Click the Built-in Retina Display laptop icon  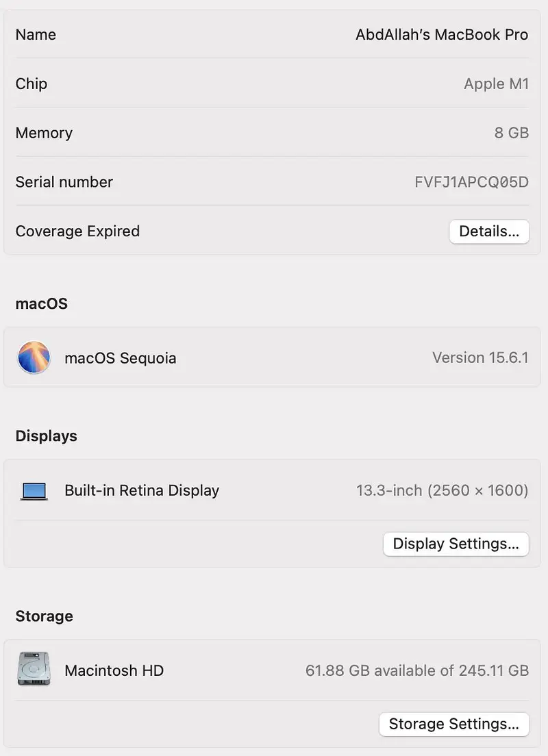point(34,490)
